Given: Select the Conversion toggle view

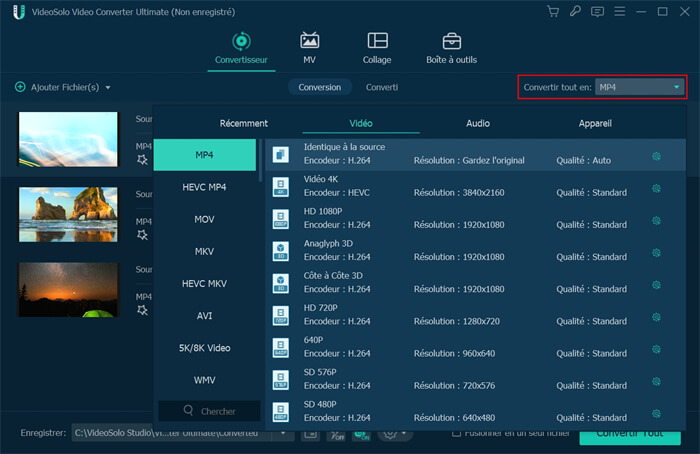Looking at the screenshot, I should coord(320,87).
